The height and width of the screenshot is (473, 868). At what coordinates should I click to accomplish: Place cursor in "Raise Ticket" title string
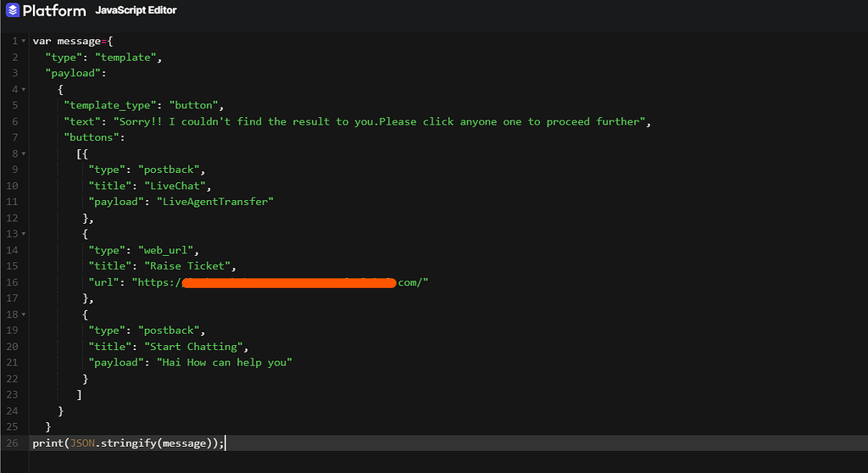click(x=187, y=266)
